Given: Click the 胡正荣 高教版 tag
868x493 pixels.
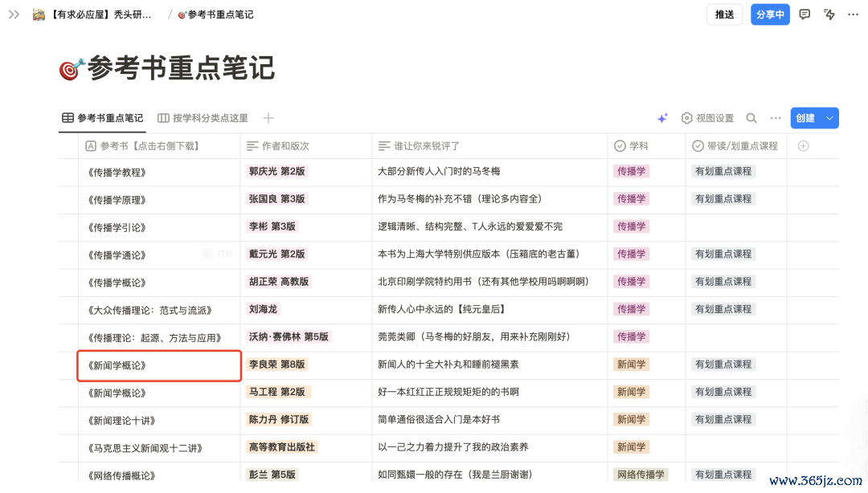Looking at the screenshot, I should point(279,282).
